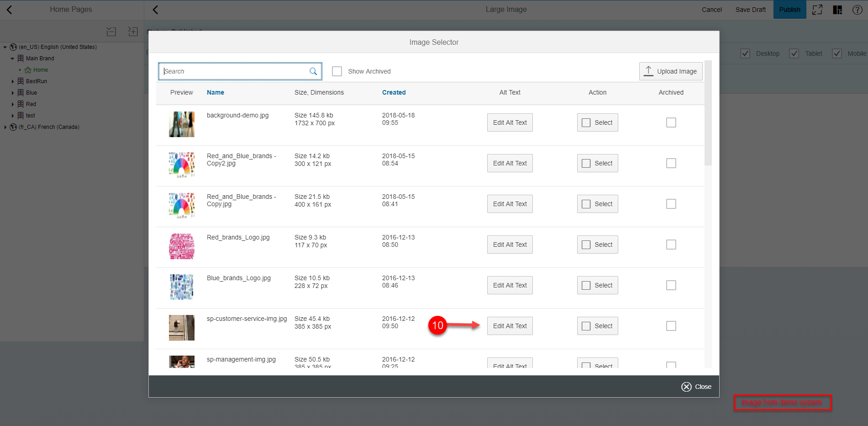Open the help question mark icon
Screen dimensions: 868x426
click(857, 10)
